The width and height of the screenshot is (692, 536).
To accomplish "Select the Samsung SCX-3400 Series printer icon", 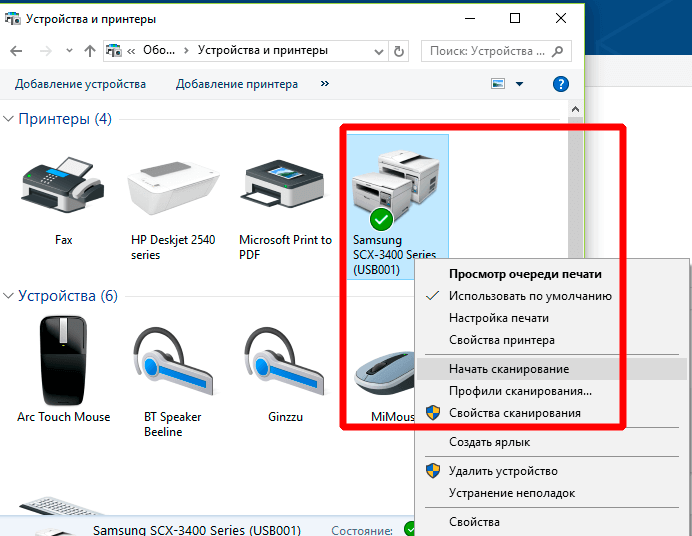I will (395, 190).
